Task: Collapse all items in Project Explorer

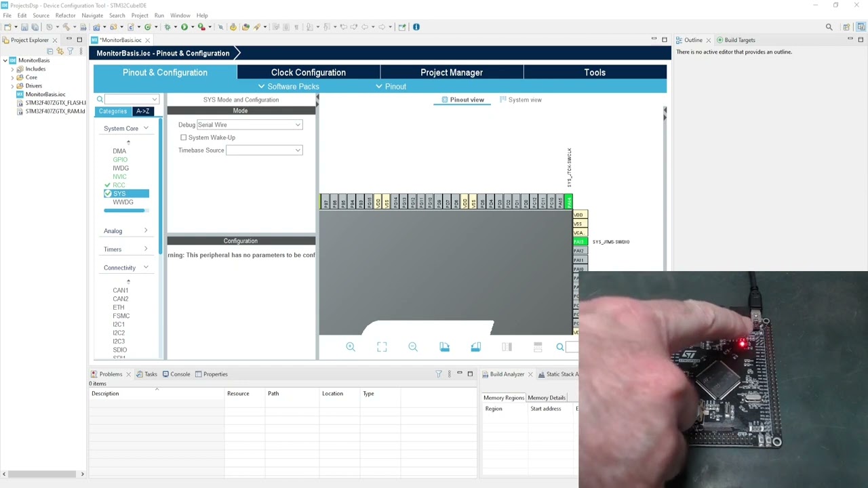Action: (50, 52)
